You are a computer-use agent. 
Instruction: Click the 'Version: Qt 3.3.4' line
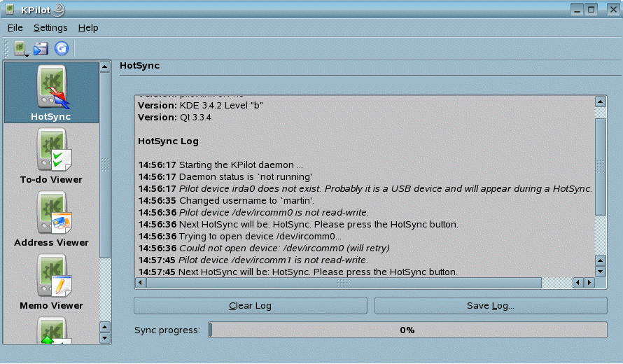point(174,118)
